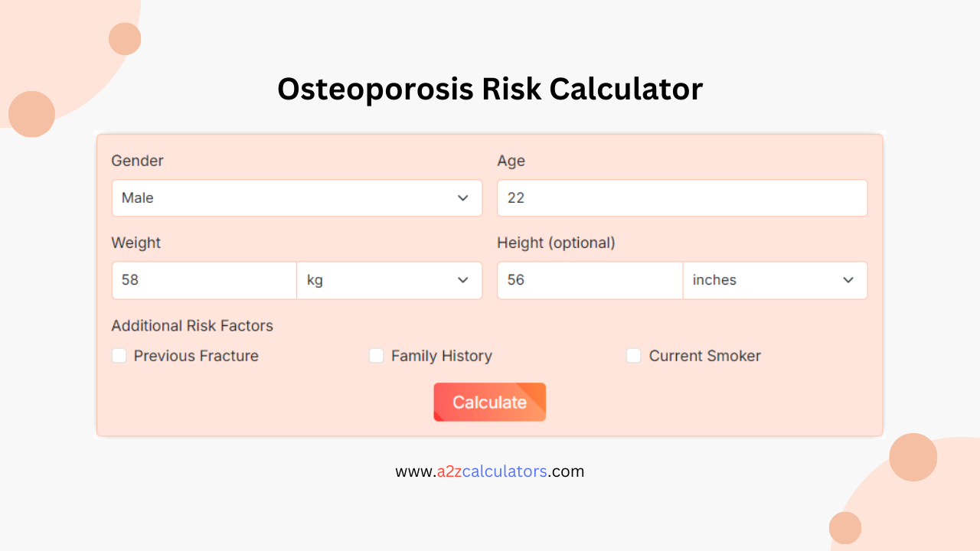Open the height unit dropdown
Image resolution: width=980 pixels, height=551 pixels.
click(x=775, y=280)
